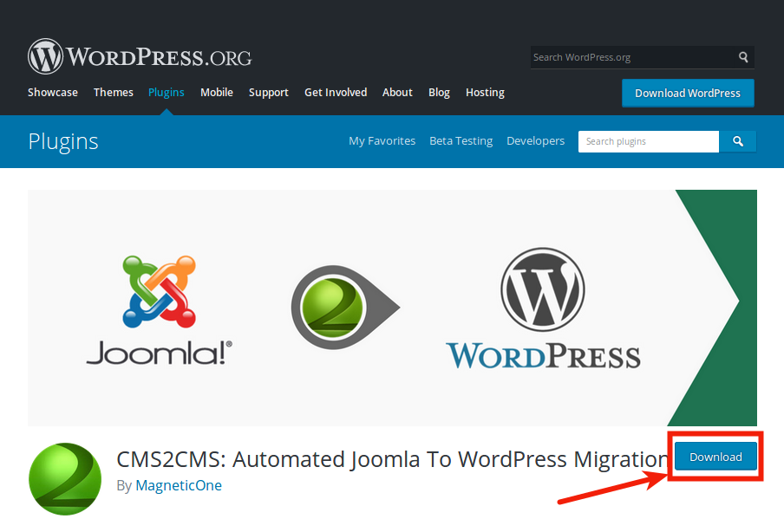The height and width of the screenshot is (532, 784).
Task: Click the Joomla to WordPress banner image
Action: point(393,308)
